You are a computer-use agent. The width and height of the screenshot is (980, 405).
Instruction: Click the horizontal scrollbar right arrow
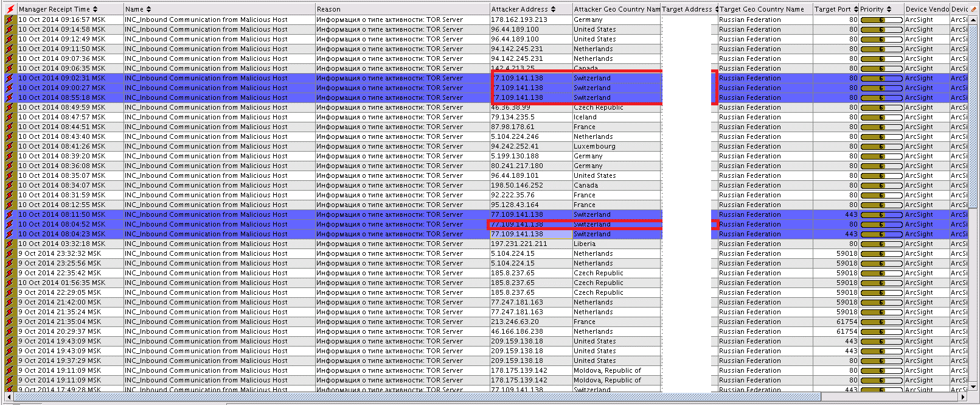point(963,397)
